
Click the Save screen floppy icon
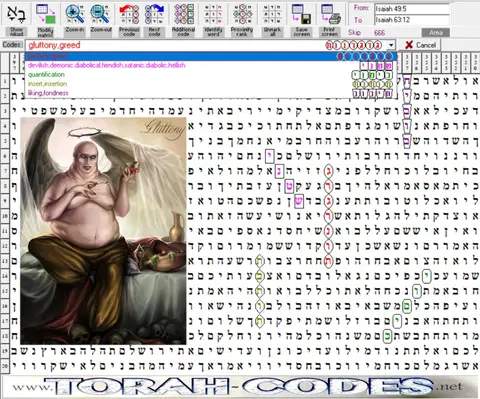coord(302,14)
